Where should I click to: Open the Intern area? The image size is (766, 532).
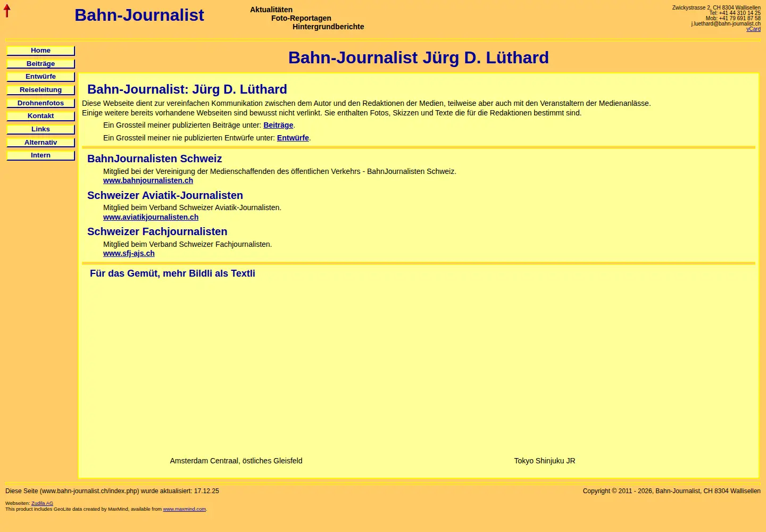tap(40, 155)
